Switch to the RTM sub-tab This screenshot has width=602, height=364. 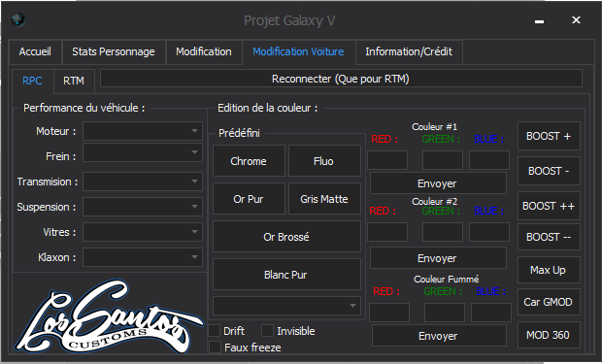click(x=74, y=81)
